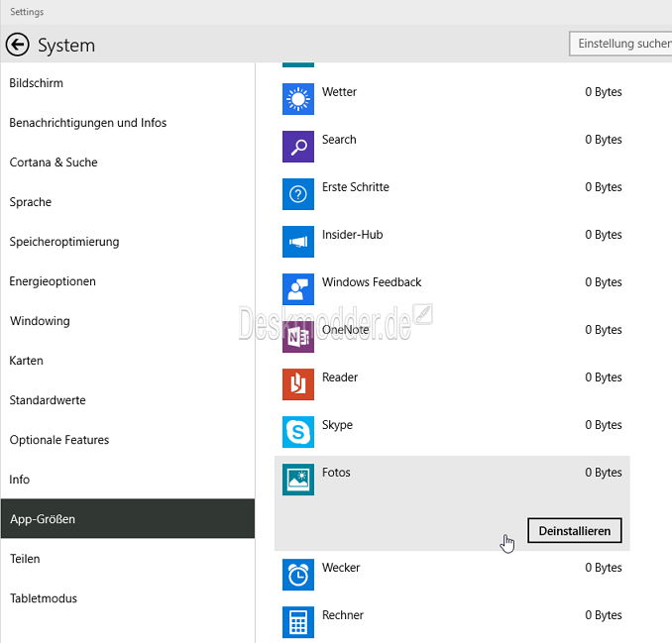The image size is (672, 643).
Task: Click the Rechner calculator icon
Action: point(298,622)
